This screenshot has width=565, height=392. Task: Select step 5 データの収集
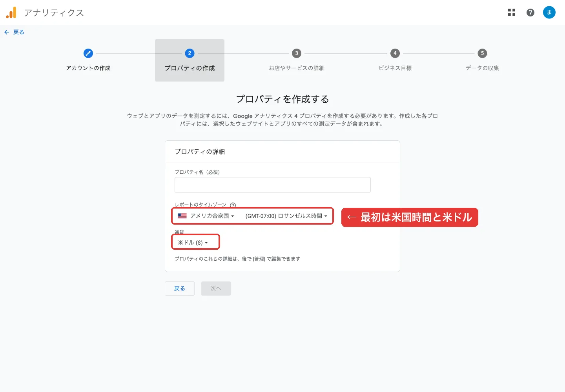(x=482, y=60)
